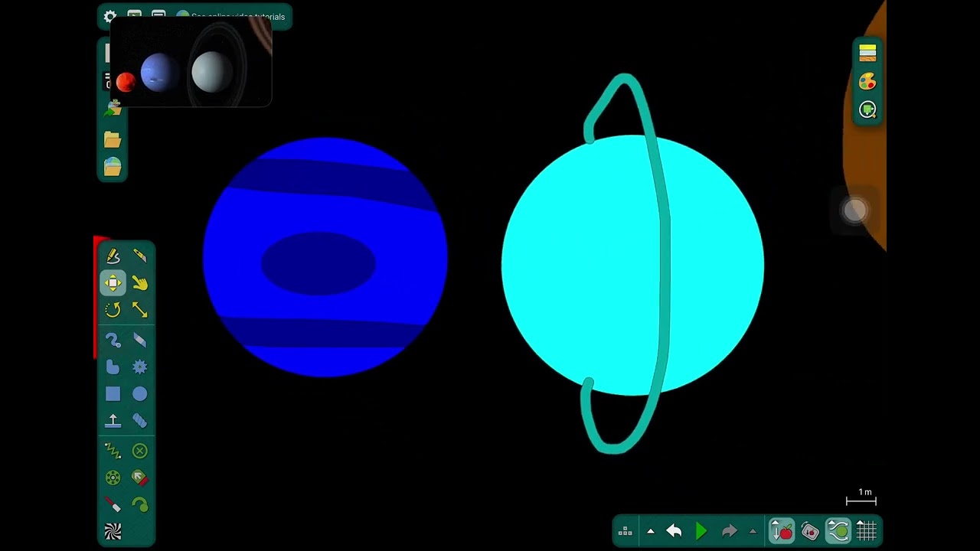Select the Plane tool
980x551 pixels.
(x=113, y=421)
